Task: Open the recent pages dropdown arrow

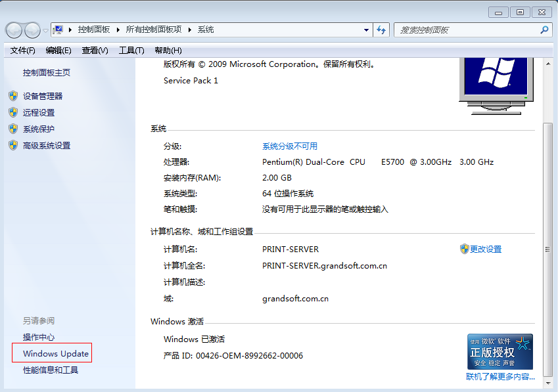Action: click(45, 31)
